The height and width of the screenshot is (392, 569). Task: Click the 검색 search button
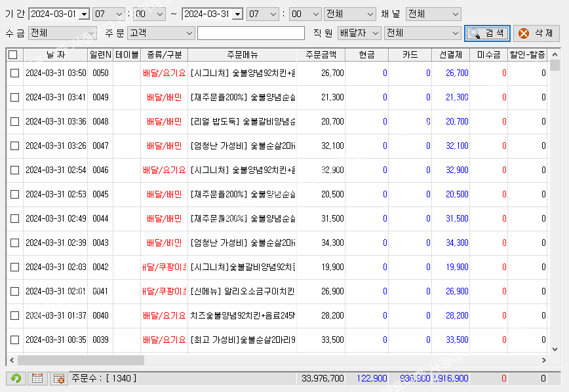pos(487,33)
